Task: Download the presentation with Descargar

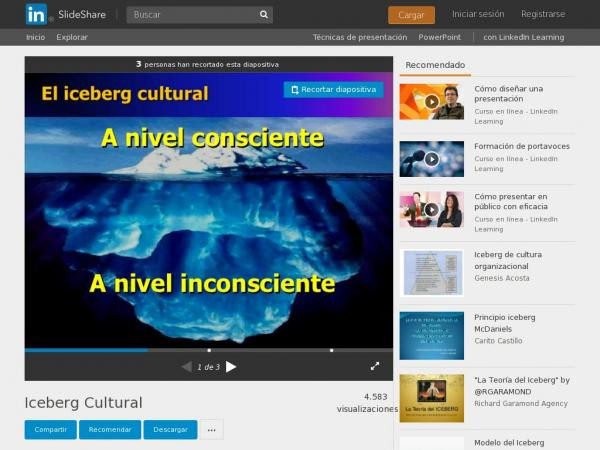Action: tap(170, 430)
